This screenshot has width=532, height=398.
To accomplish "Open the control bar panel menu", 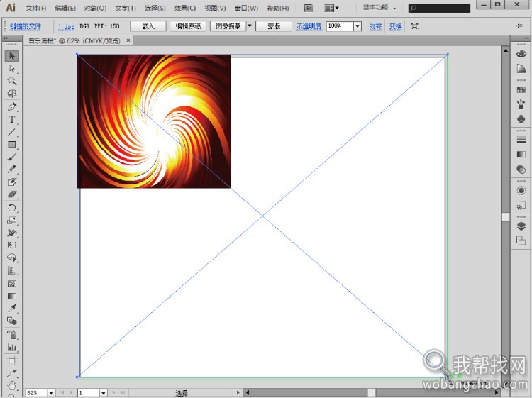I will 519,26.
